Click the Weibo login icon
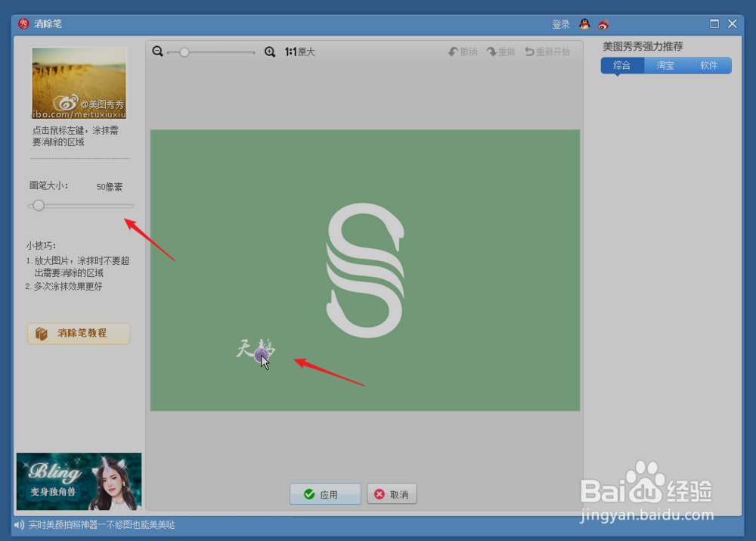 (x=603, y=24)
